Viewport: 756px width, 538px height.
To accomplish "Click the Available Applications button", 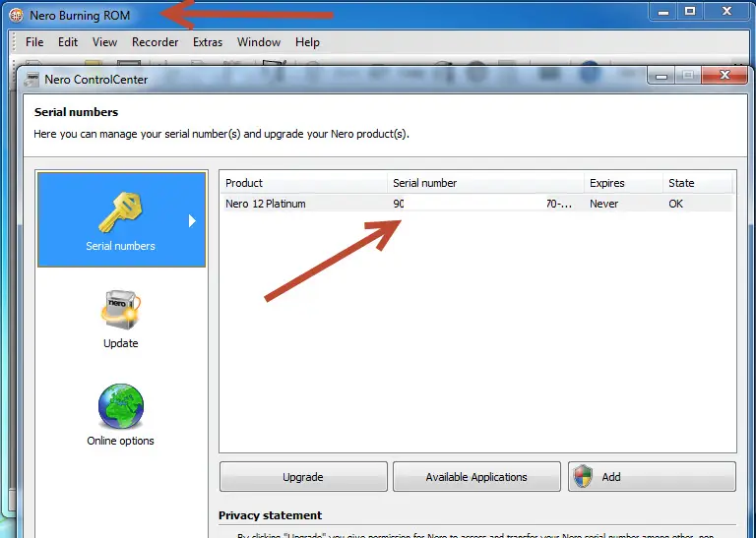I will point(476,477).
